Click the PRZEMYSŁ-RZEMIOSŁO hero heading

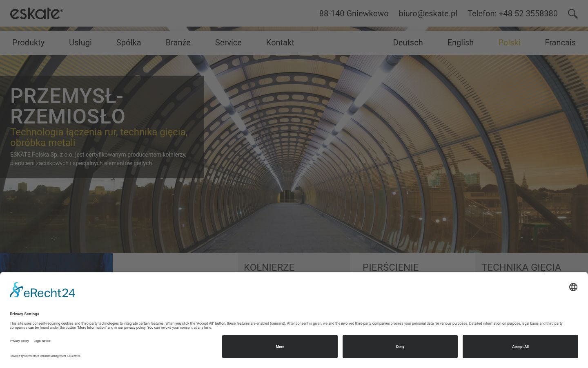67,106
